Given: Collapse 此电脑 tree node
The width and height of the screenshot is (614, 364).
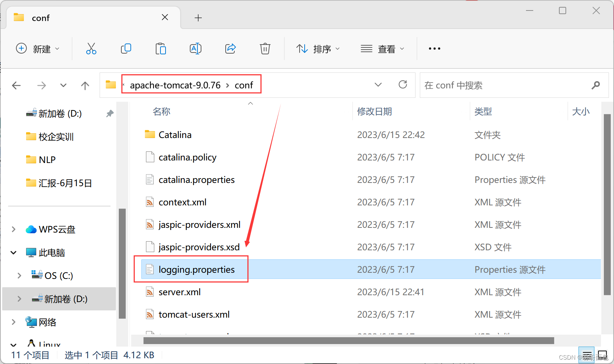Looking at the screenshot, I should pyautogui.click(x=14, y=252).
